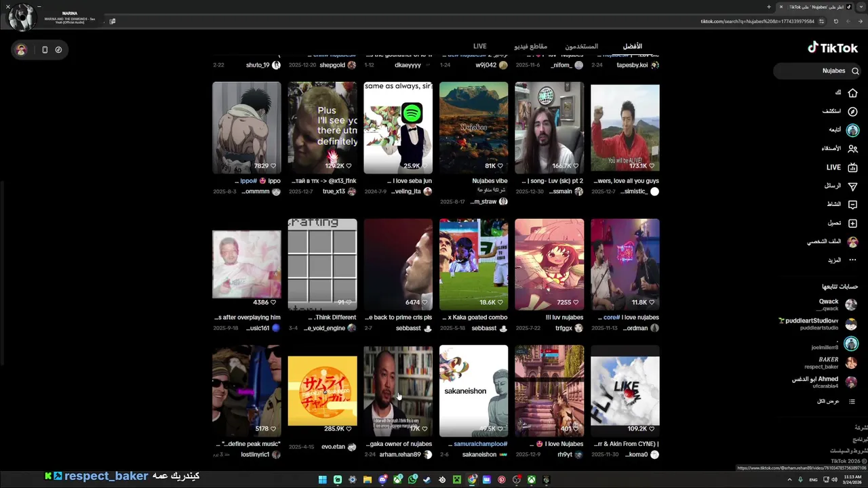Open the You will be ALIVE video
The height and width of the screenshot is (488, 868).
coord(625,127)
